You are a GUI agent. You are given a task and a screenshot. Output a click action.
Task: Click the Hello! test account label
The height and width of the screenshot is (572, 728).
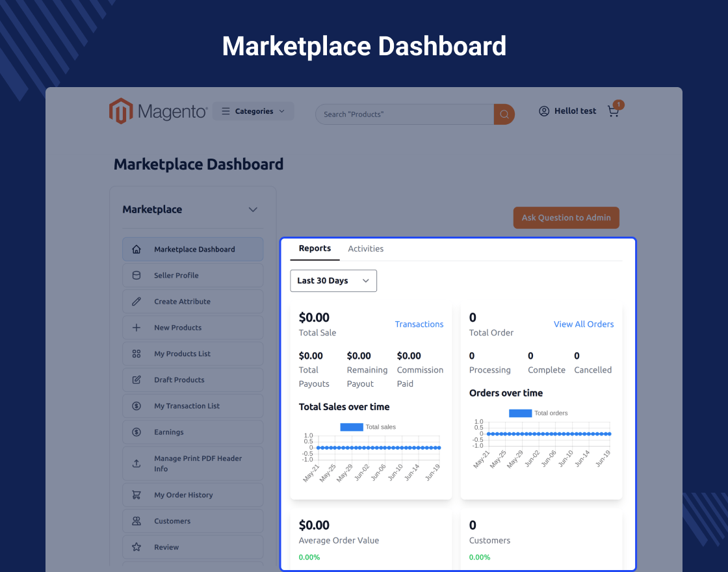tap(575, 111)
